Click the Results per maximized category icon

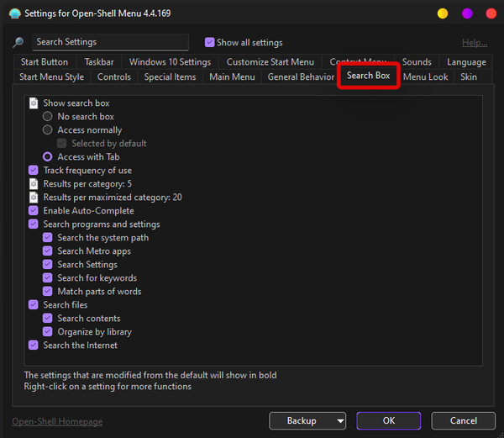(34, 198)
